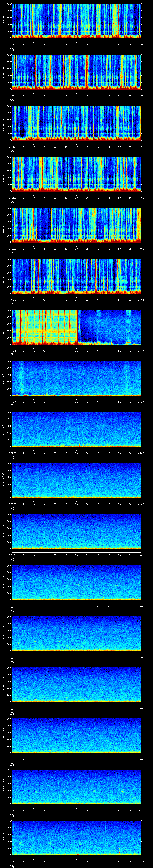Viewport: 153px width, 868px height.
Task: Select the 12:48:00 spectrogram with the quiet gap
Action: (76, 225)
